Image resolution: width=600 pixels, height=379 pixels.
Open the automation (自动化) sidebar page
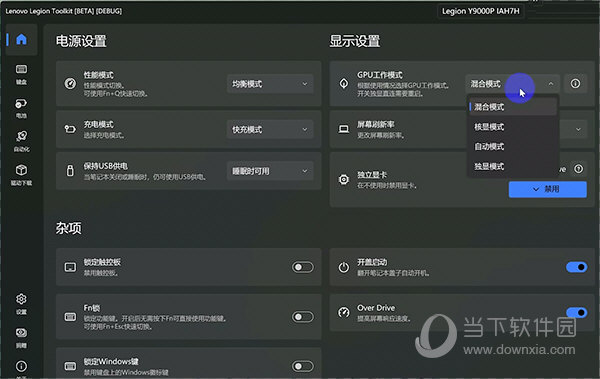21,141
